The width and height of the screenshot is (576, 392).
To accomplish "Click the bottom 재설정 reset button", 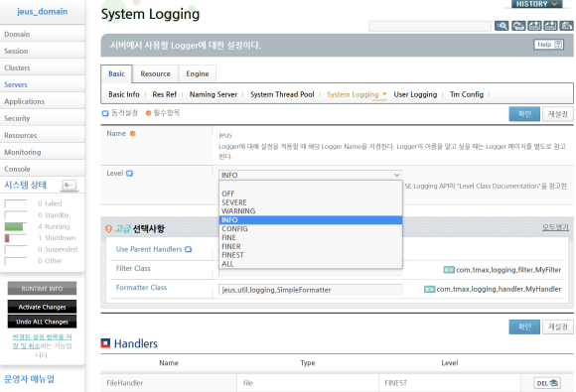I will pyautogui.click(x=558, y=327).
